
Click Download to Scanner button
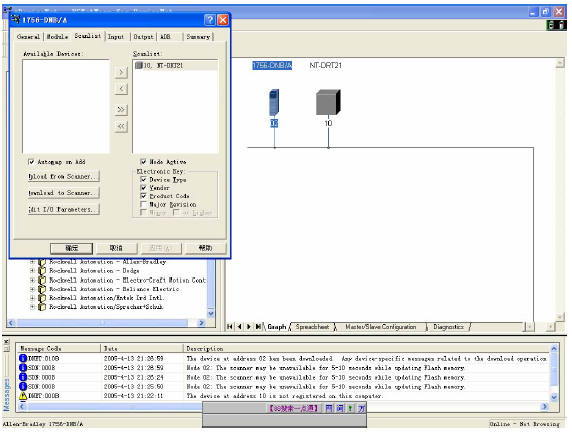[63, 193]
